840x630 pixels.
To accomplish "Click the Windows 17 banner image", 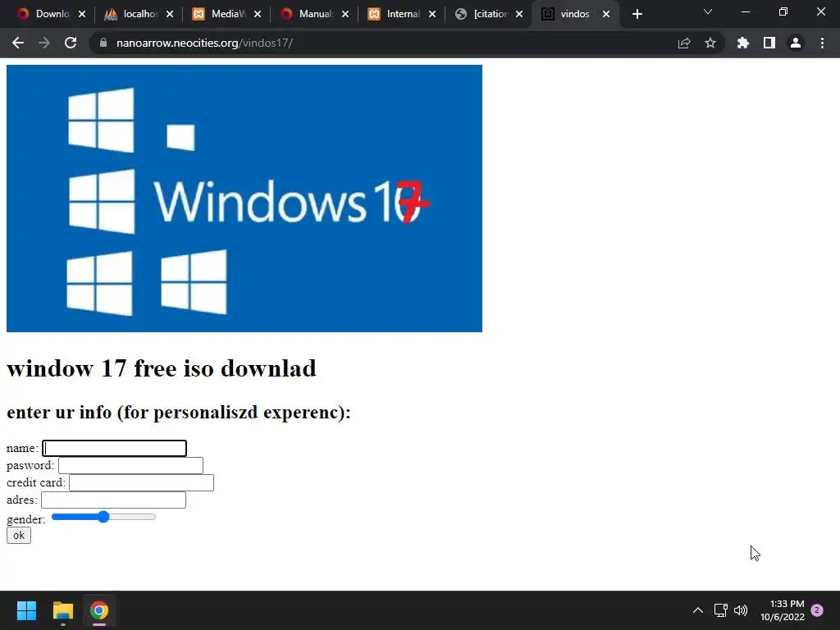I will 244,199.
